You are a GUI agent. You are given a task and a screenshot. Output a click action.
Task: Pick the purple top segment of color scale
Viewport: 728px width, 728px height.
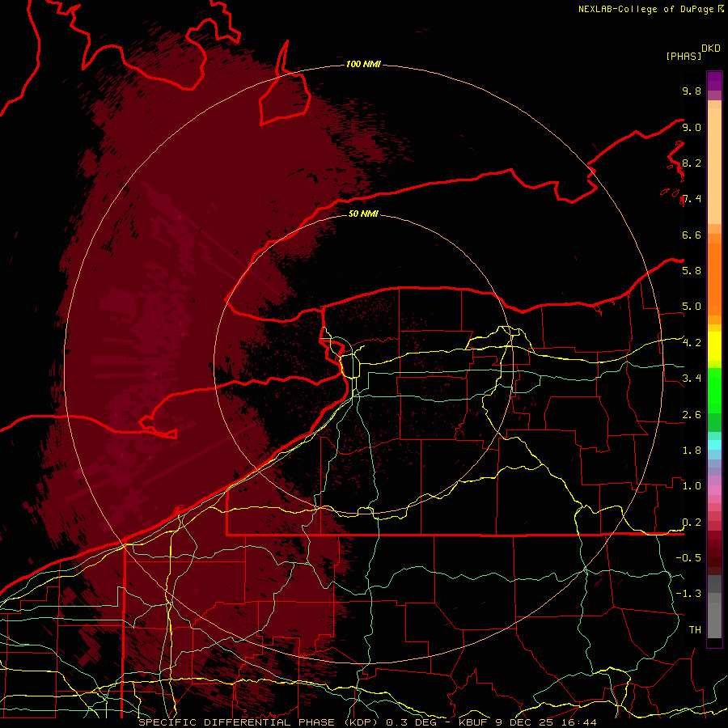tap(714, 81)
